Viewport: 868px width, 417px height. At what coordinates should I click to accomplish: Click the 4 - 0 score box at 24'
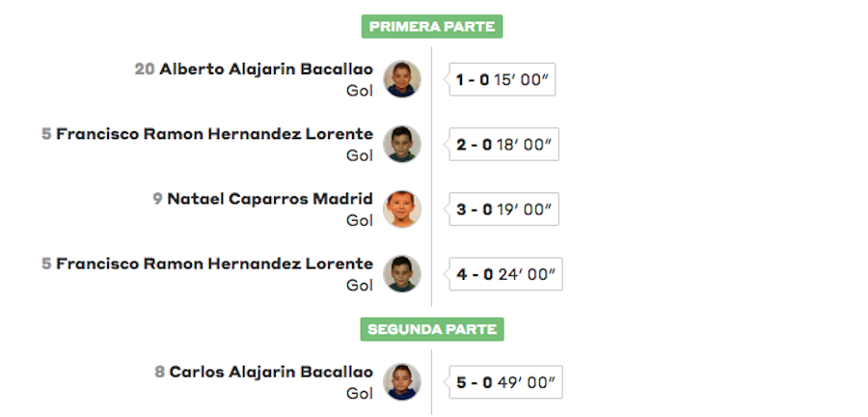[x=505, y=274]
